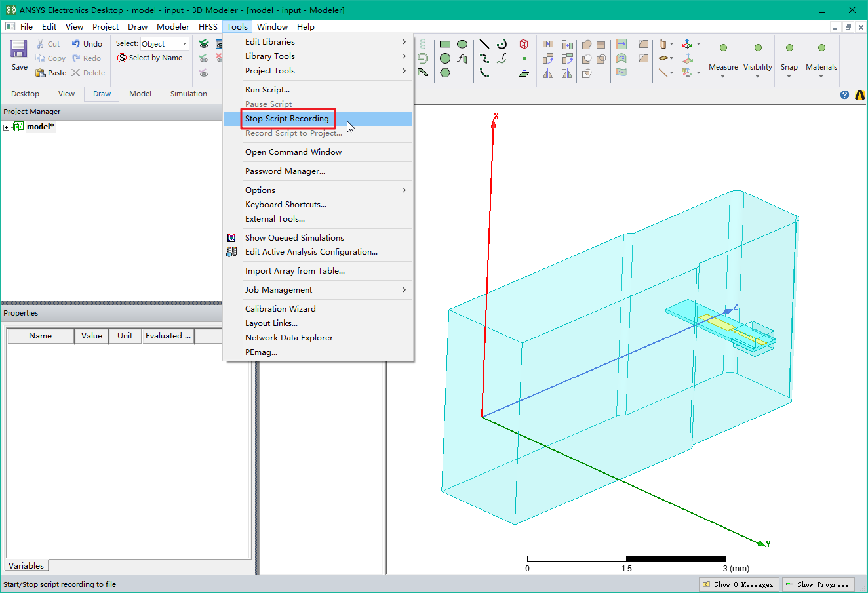Click the Duplicate along line icon

click(x=568, y=44)
